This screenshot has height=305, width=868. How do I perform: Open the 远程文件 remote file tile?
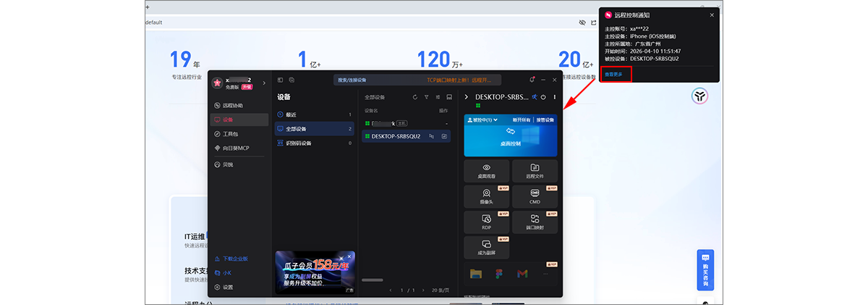(x=535, y=171)
